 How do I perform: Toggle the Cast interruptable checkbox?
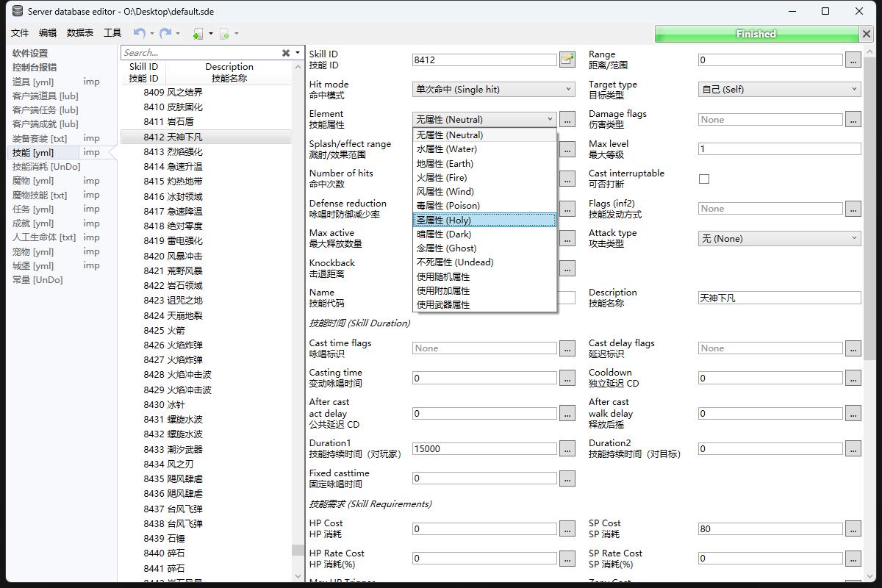click(704, 179)
